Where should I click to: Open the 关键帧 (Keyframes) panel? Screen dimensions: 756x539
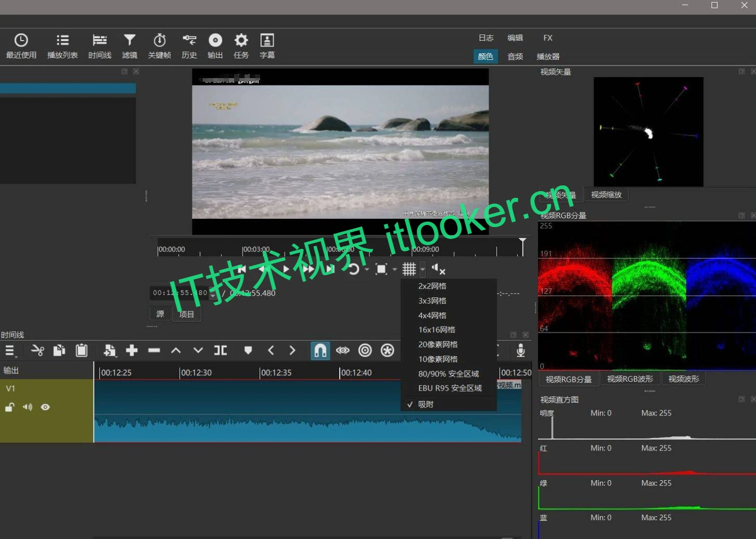coord(159,45)
